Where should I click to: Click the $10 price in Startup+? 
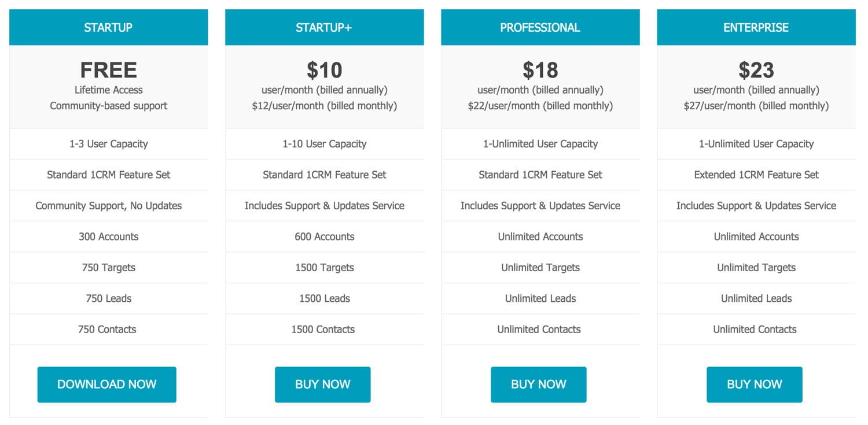325,71
